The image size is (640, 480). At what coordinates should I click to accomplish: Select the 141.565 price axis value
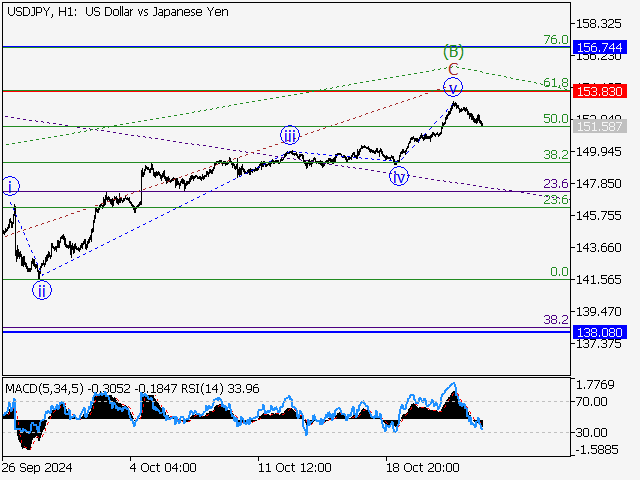click(598, 280)
